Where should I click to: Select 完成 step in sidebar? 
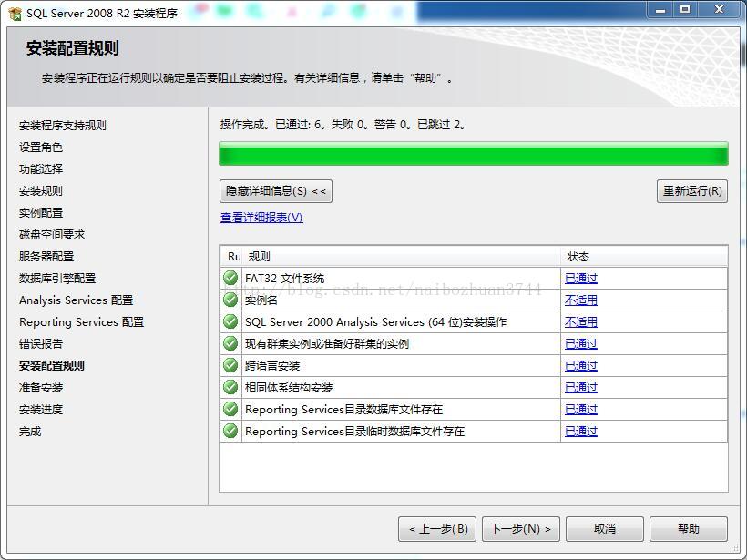[x=29, y=432]
